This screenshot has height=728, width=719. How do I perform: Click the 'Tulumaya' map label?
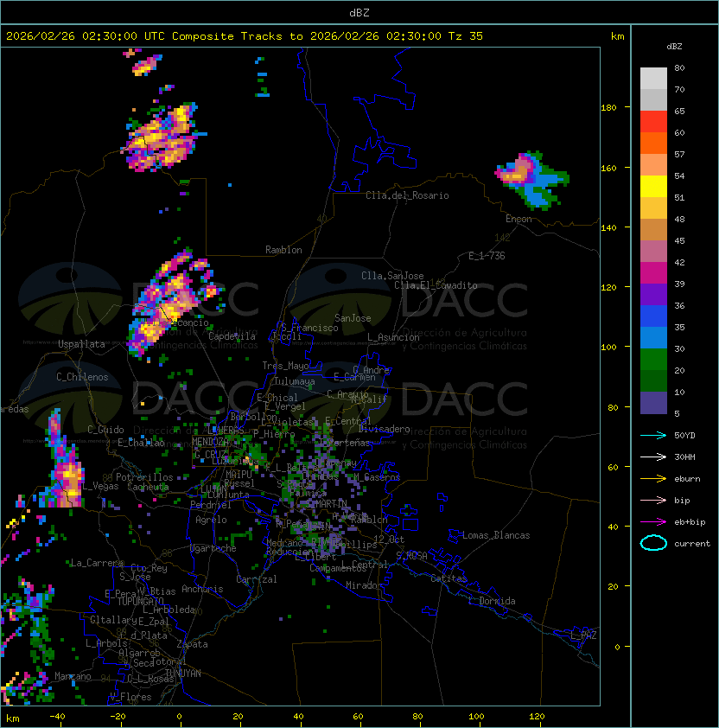click(295, 381)
